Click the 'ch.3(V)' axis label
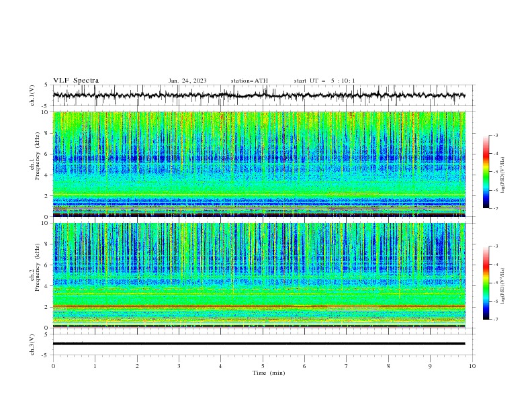This screenshot has width=532, height=411. point(32,345)
